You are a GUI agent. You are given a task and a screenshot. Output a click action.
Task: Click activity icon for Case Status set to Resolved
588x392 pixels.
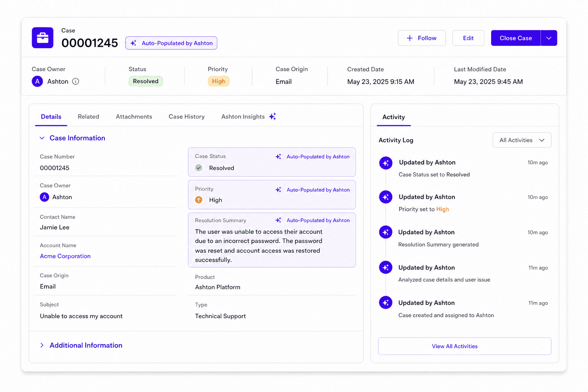tap(385, 163)
